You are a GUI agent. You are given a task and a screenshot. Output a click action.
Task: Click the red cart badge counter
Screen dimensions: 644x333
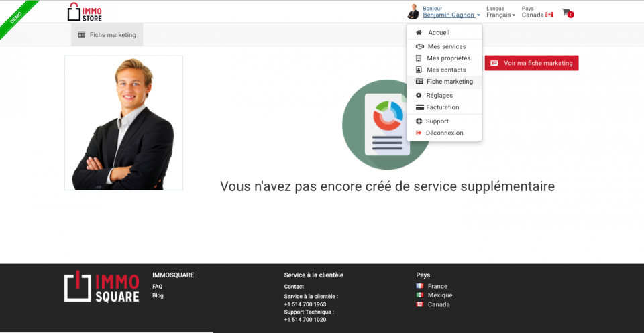coord(570,15)
